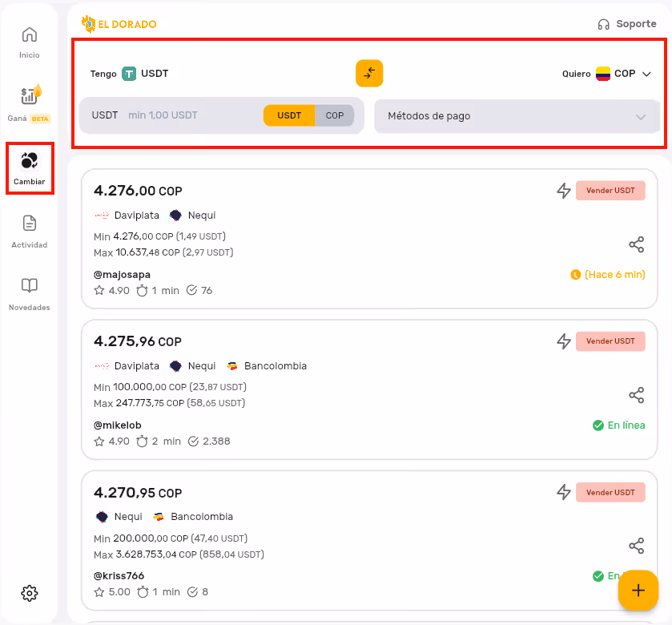The image size is (672, 625).
Task: Click the star rating icon of @majosapa
Action: click(x=99, y=291)
